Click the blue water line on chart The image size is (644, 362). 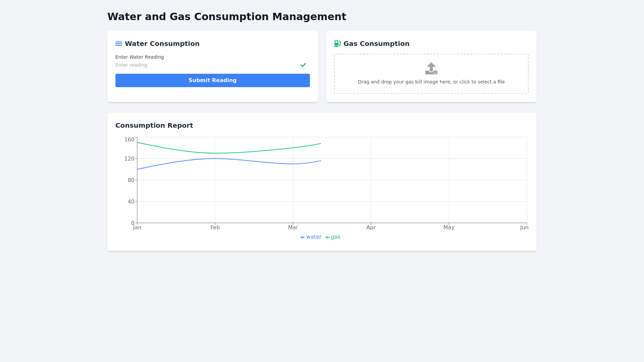pos(215,159)
